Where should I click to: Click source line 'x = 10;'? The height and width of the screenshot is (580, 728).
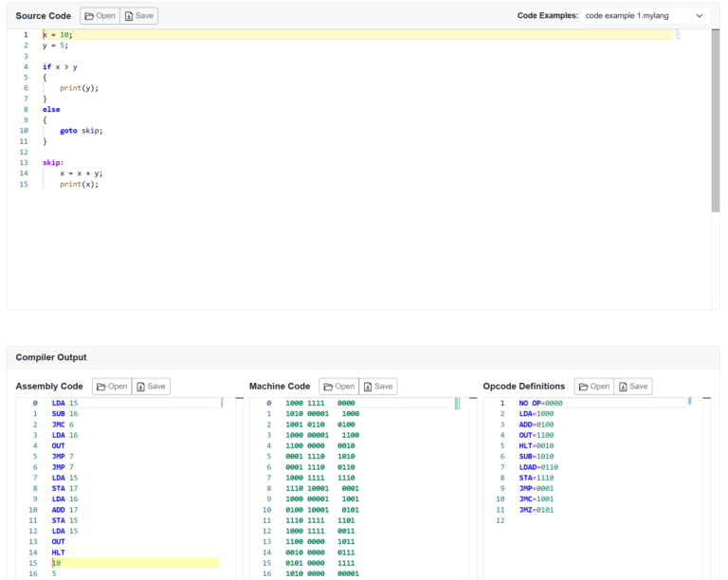(58, 35)
